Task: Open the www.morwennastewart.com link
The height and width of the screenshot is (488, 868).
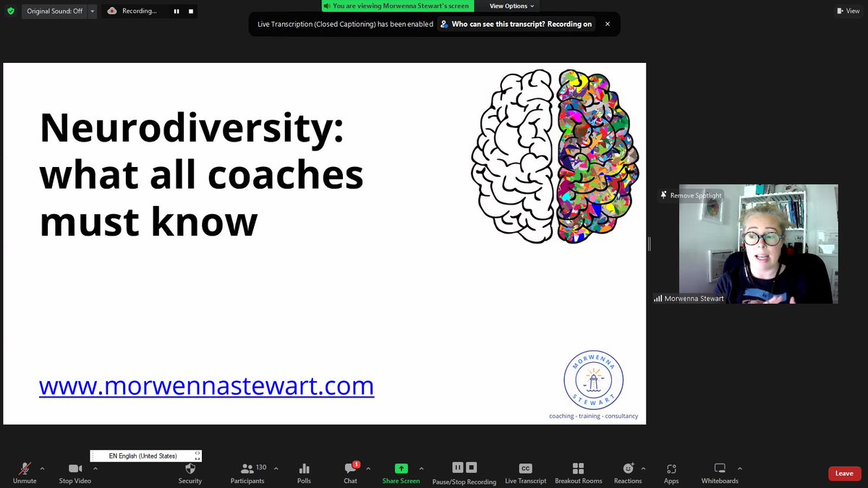Action: pos(205,386)
